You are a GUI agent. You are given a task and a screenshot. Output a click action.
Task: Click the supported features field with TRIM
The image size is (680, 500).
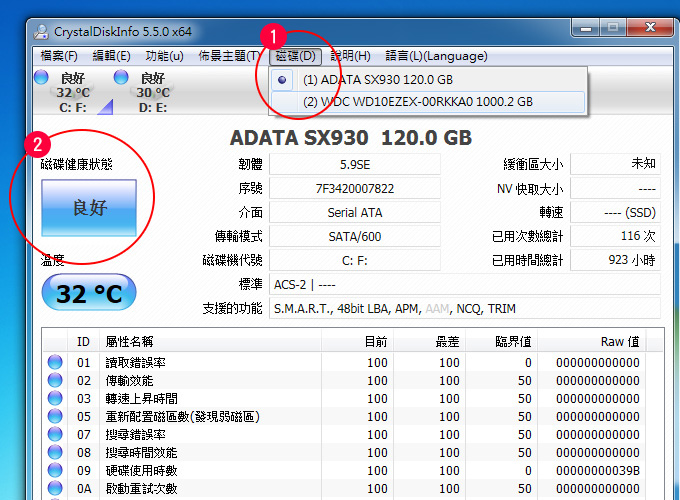pos(465,309)
